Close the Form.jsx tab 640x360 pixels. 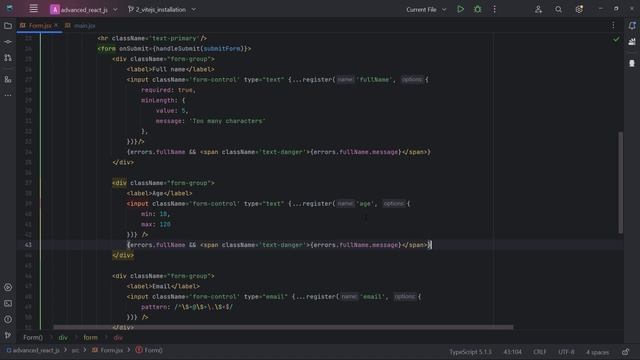tap(56, 25)
